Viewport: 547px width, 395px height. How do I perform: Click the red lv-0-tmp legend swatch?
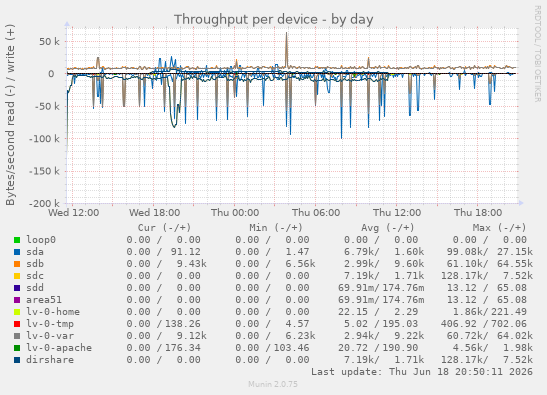point(17,324)
